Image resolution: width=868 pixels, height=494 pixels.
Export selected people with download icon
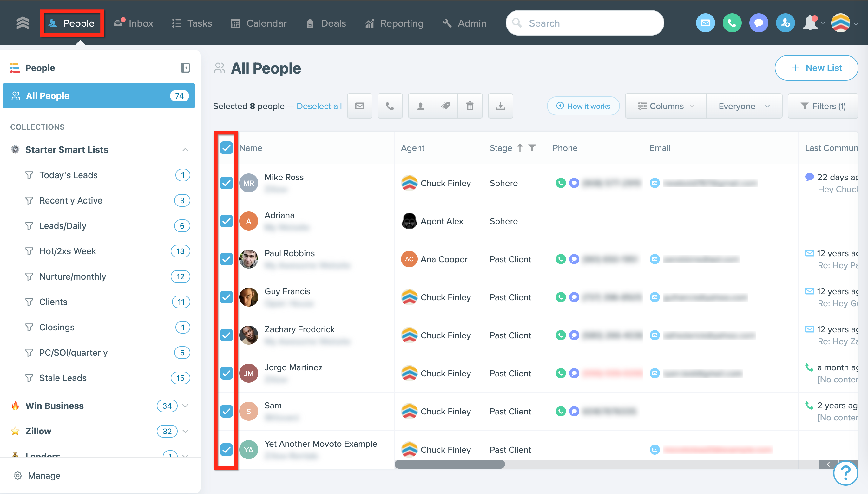click(x=500, y=106)
